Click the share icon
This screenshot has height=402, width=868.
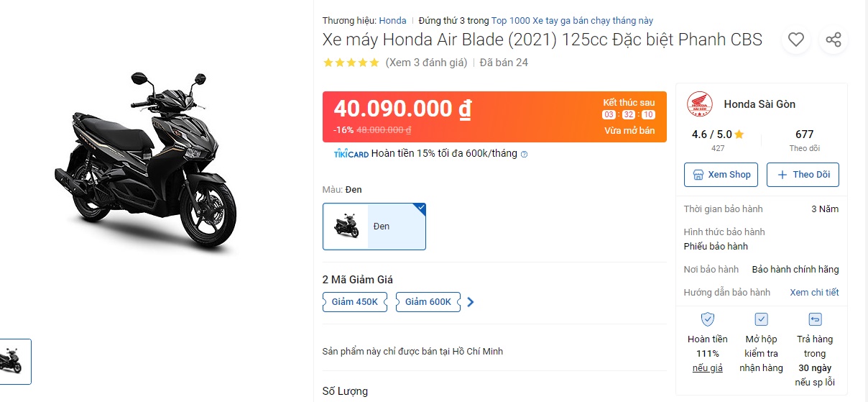(x=834, y=40)
